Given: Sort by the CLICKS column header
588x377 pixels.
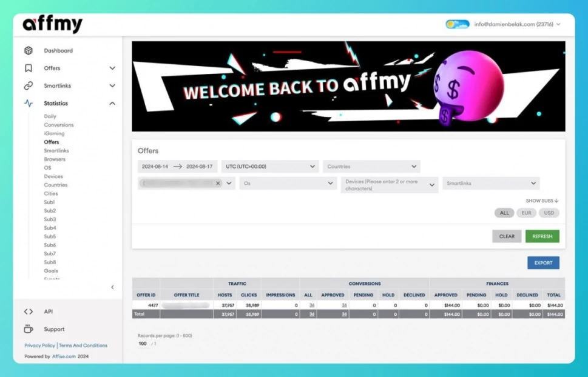Looking at the screenshot, I should click(x=249, y=295).
